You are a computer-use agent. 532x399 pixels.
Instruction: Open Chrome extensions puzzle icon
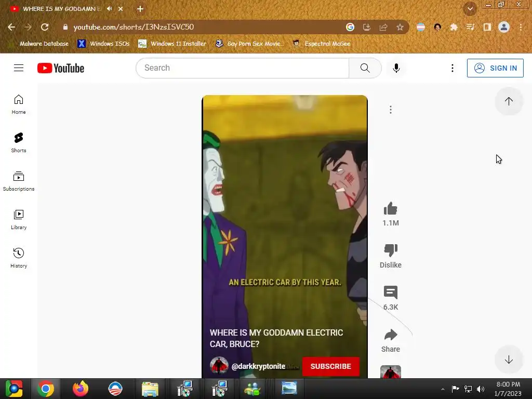click(x=454, y=27)
